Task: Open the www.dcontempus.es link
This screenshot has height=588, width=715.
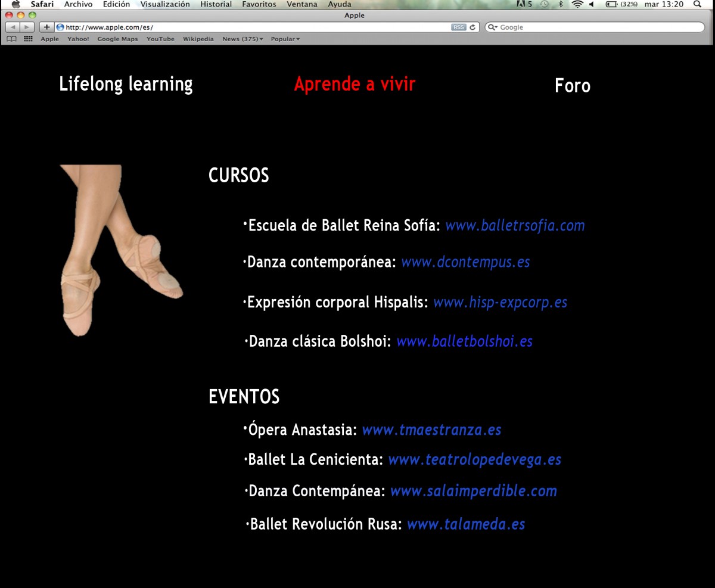Action: [x=465, y=262]
